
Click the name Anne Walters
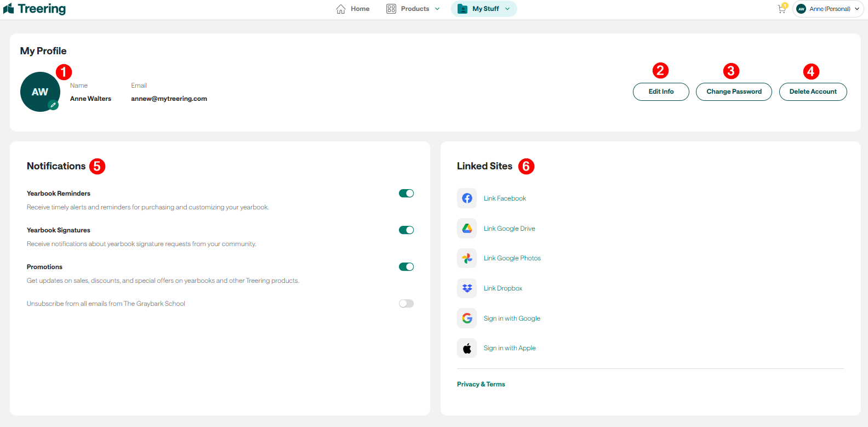[x=90, y=99]
